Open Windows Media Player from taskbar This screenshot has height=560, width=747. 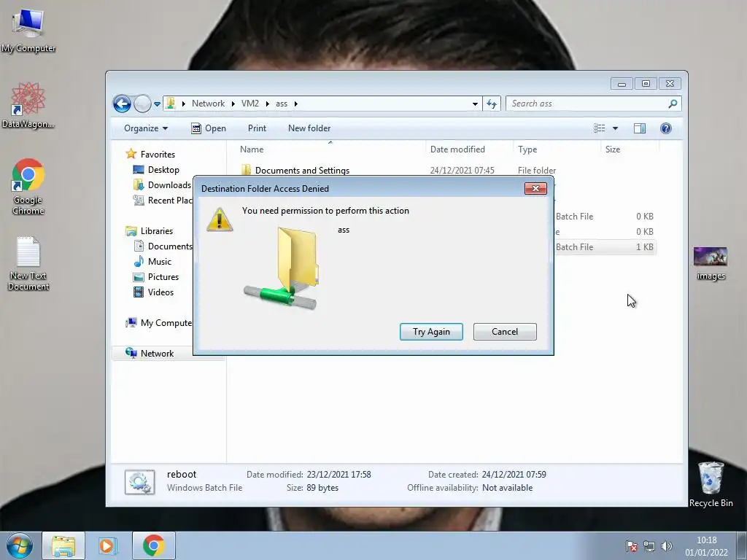click(x=108, y=545)
